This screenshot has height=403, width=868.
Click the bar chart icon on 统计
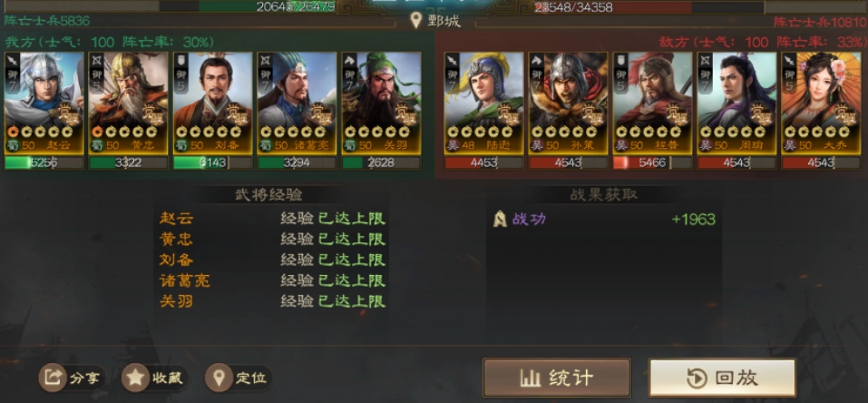pyautogui.click(x=531, y=378)
